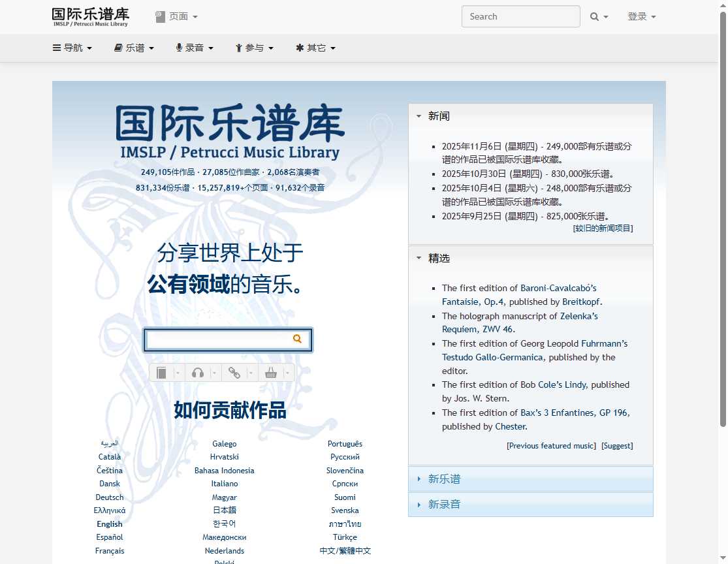Click the shopping basket icon
The width and height of the screenshot is (728, 564).
tap(270, 373)
